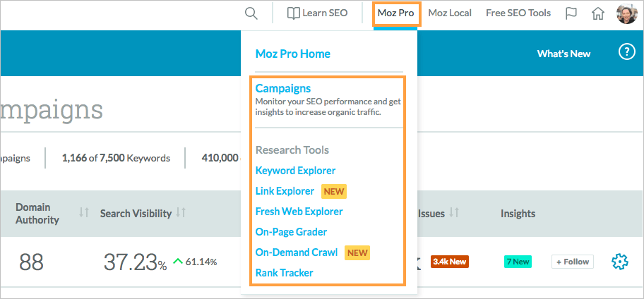Image resolution: width=644 pixels, height=299 pixels.
Task: Sort by Search Visibility arrows
Action: [x=181, y=213]
